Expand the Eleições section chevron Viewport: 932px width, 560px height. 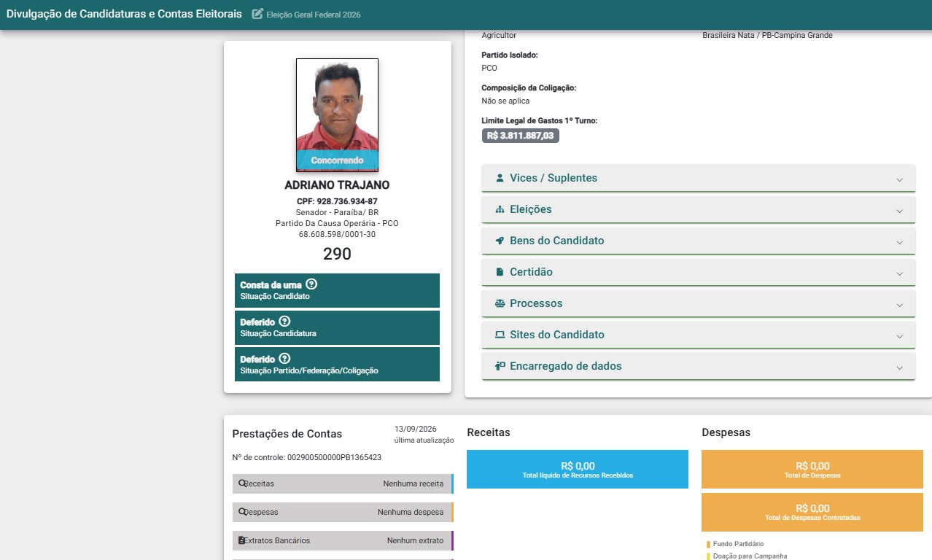[899, 211]
